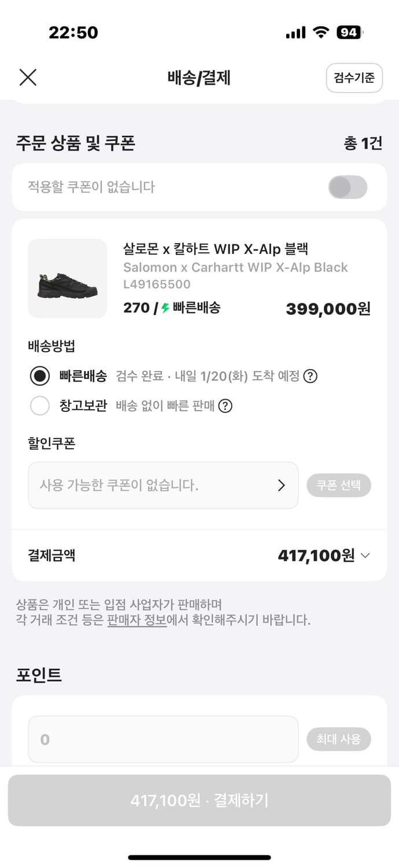Screen dimensions: 399x868
Task: Select the 빠른배송 shipping radio button
Action: (40, 376)
